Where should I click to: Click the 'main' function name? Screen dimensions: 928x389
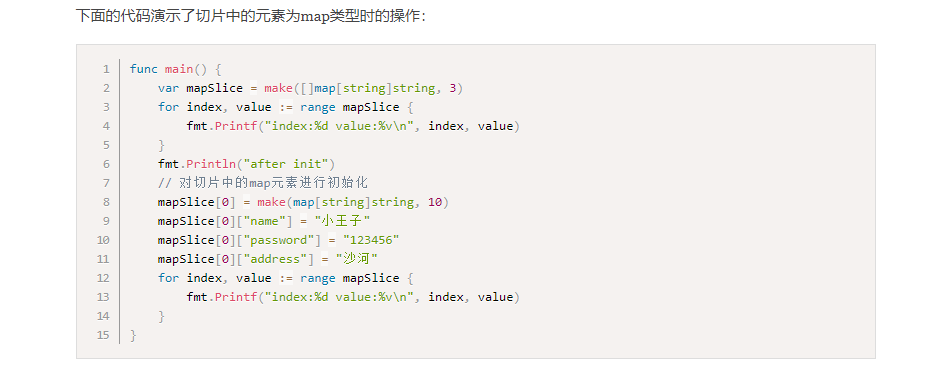tap(179, 69)
